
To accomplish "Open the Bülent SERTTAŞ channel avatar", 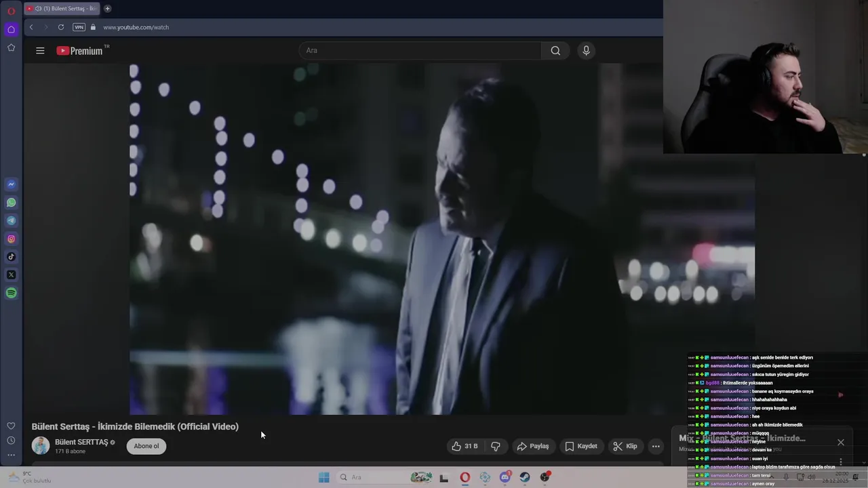I will (x=41, y=445).
